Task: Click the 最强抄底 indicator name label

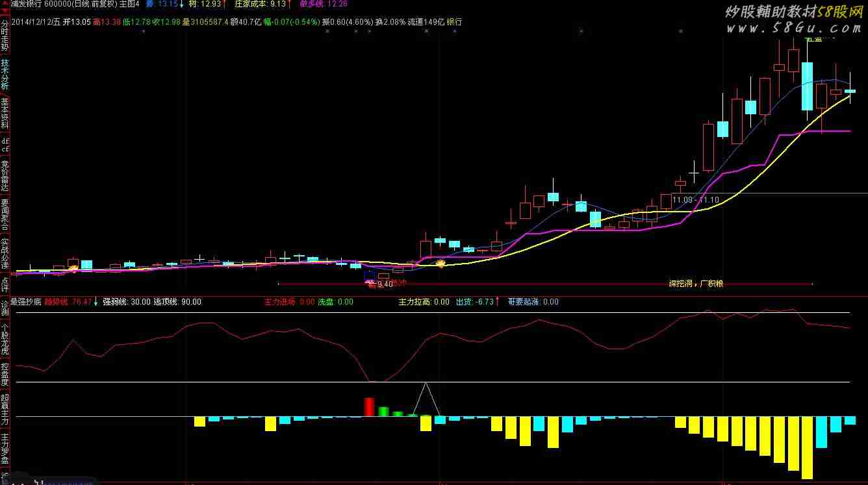Action: point(26,302)
